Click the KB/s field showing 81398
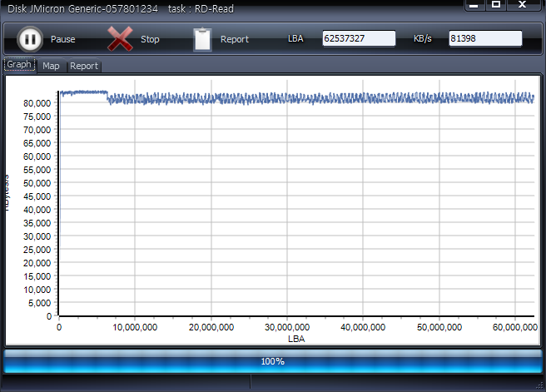This screenshot has width=546, height=392. tap(485, 38)
